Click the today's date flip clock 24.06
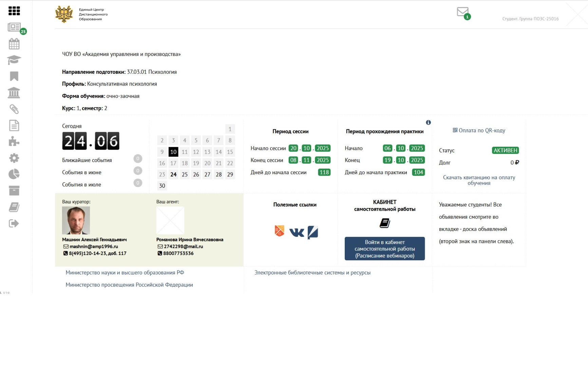The width and height of the screenshot is (588, 365). (91, 141)
